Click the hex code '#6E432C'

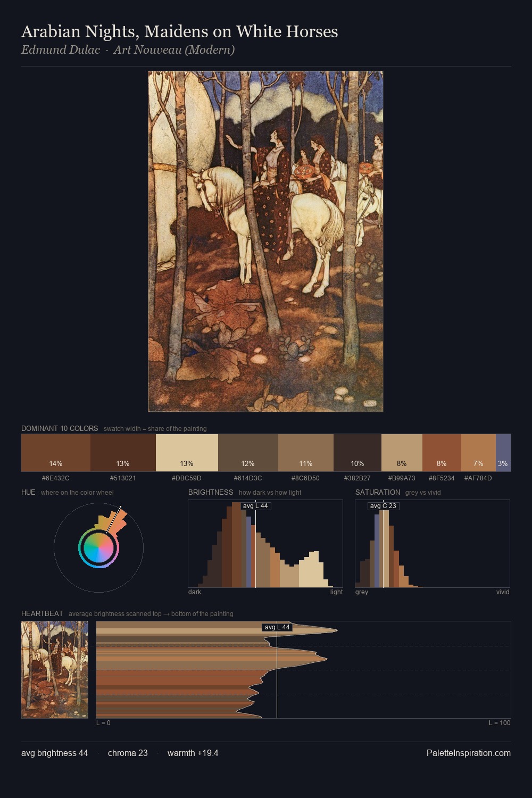point(56,478)
